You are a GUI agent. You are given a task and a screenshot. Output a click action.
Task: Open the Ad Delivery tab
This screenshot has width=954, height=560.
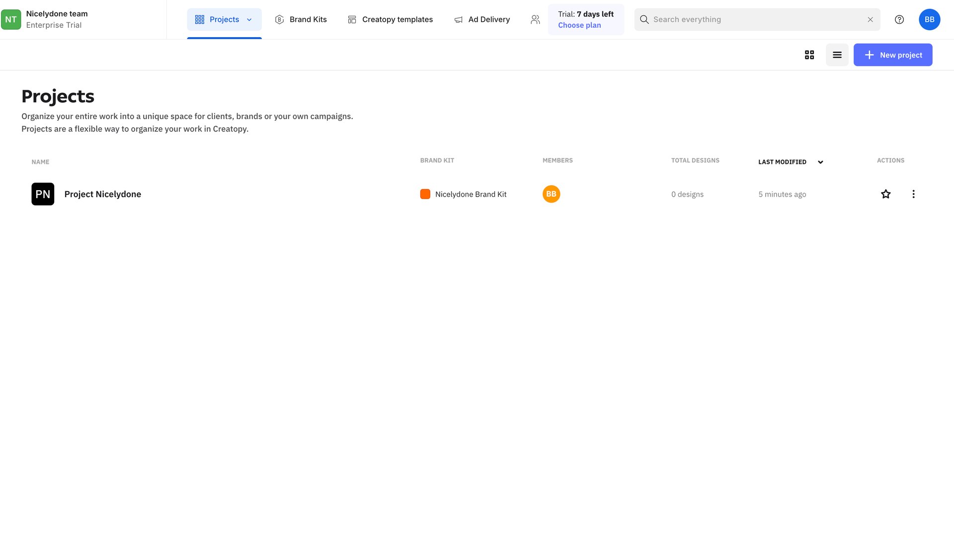pyautogui.click(x=482, y=19)
